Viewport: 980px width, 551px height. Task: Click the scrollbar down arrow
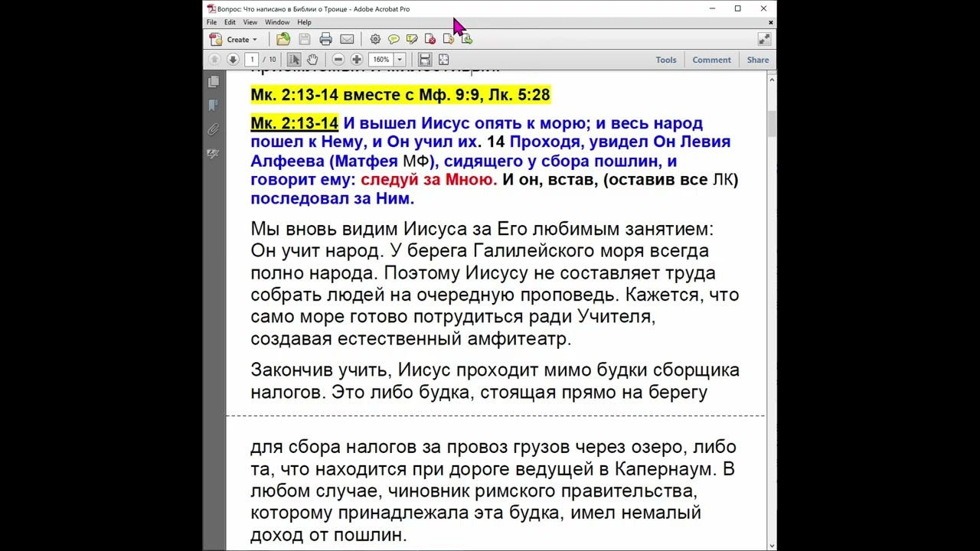point(772,546)
